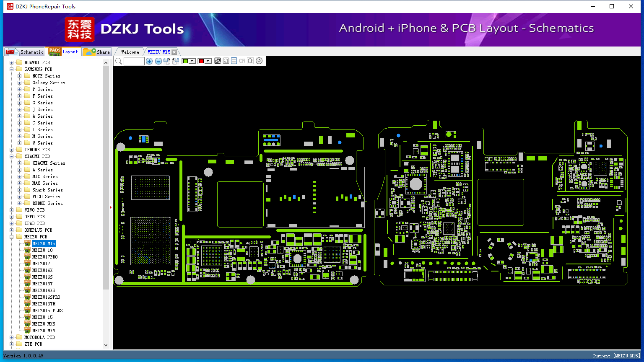Open the MEIZU15 PLUS layout file icon
The width and height of the screenshot is (644, 362).
(27, 310)
